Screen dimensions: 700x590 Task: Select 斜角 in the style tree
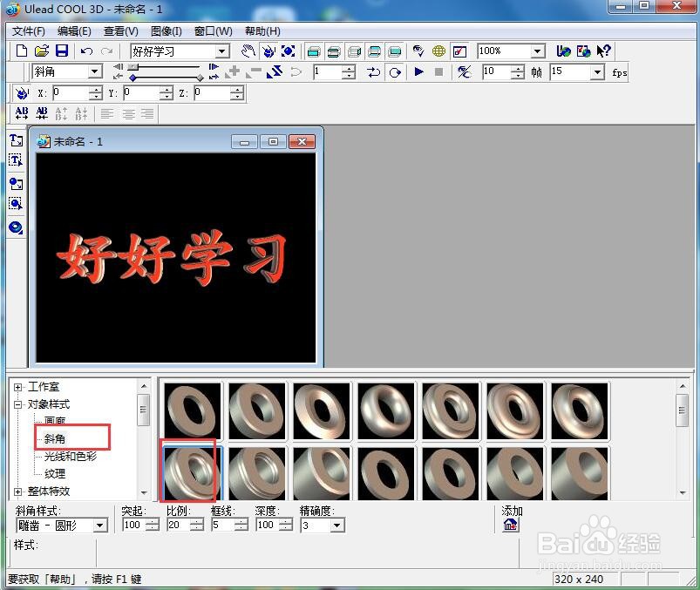[54, 438]
